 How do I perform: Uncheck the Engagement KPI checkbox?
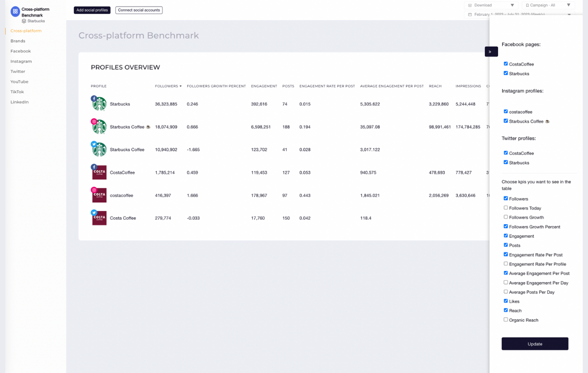[505, 235]
